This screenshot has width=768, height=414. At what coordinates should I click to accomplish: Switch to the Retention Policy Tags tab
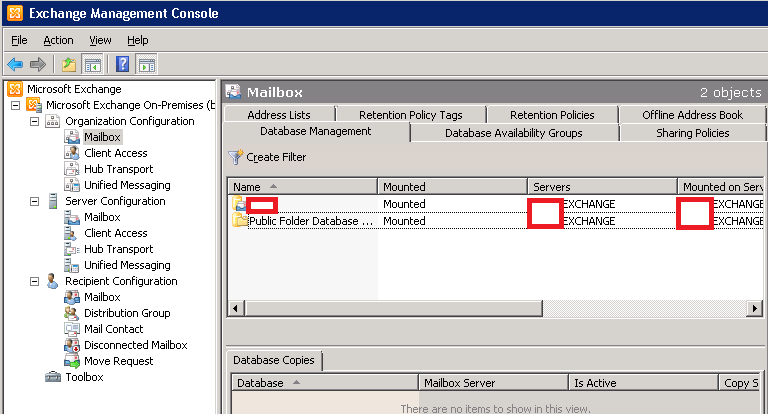(x=410, y=115)
